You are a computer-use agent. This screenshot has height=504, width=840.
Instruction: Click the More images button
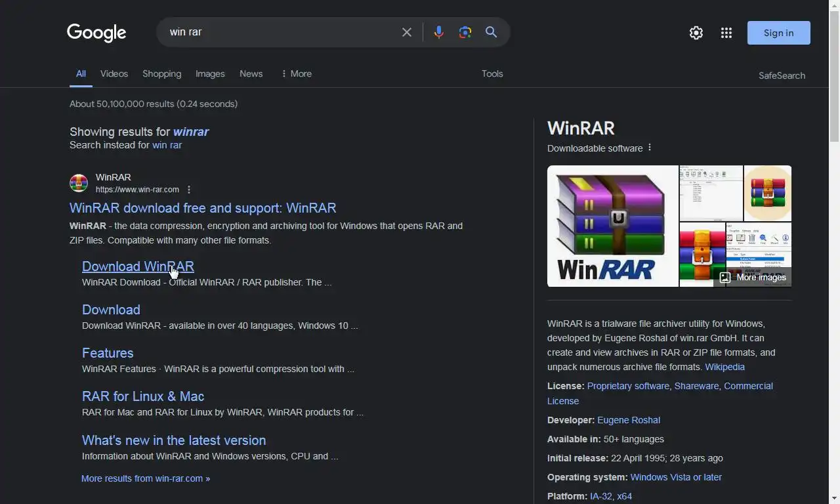pyautogui.click(x=753, y=277)
